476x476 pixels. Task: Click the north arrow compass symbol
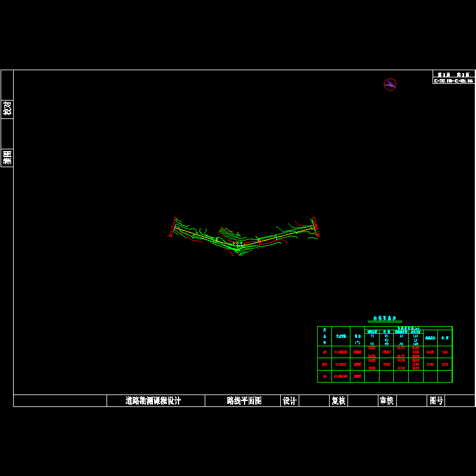point(390,84)
